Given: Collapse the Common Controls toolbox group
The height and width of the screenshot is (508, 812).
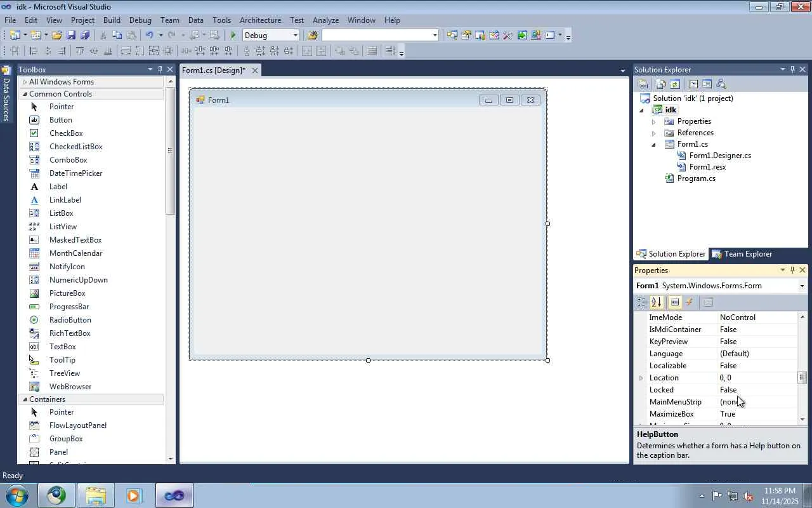Looking at the screenshot, I should click(25, 94).
